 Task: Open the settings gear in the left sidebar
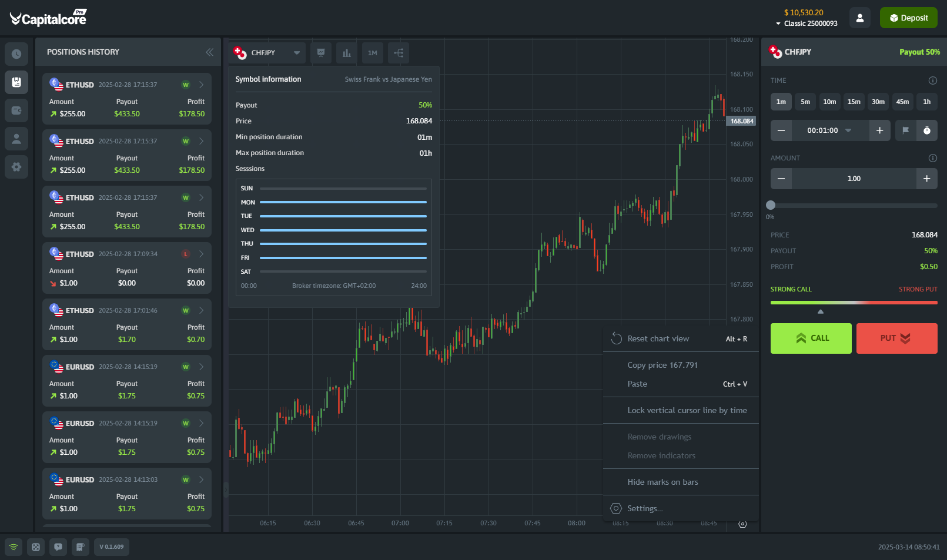point(16,167)
